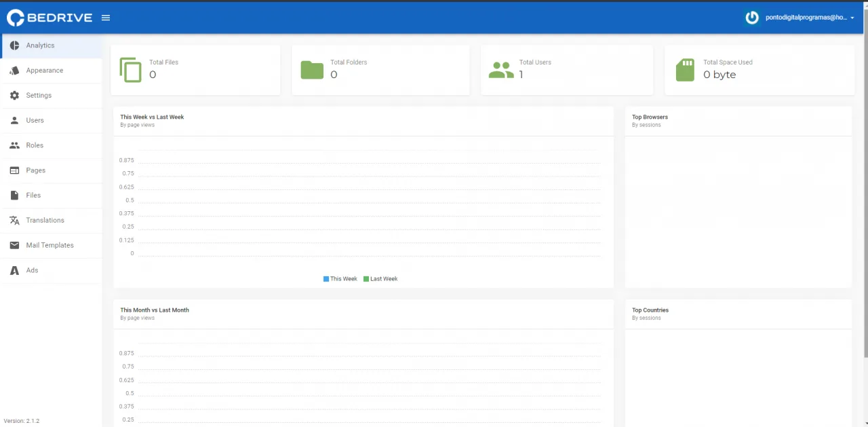Open the account dropdown arrow
868x427 pixels.
click(x=852, y=18)
